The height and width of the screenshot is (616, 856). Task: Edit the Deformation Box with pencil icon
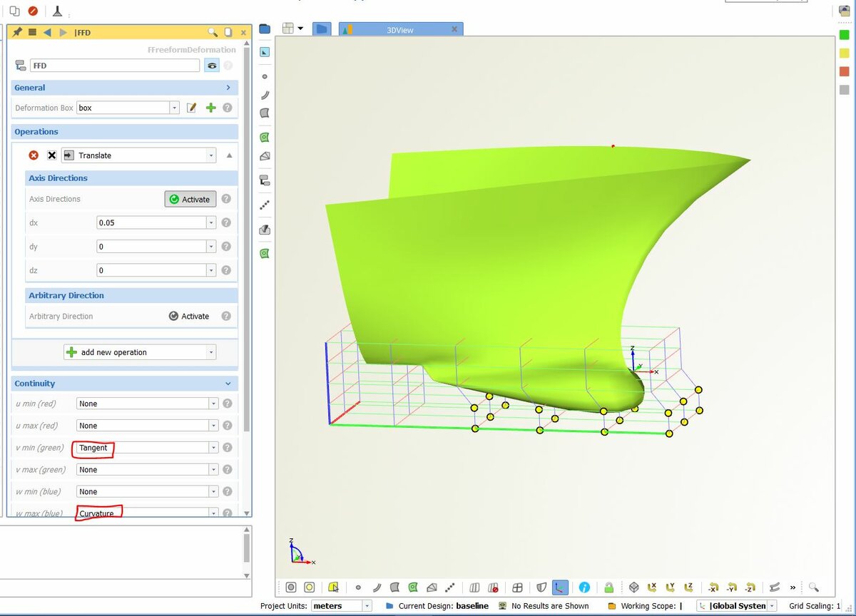click(191, 108)
